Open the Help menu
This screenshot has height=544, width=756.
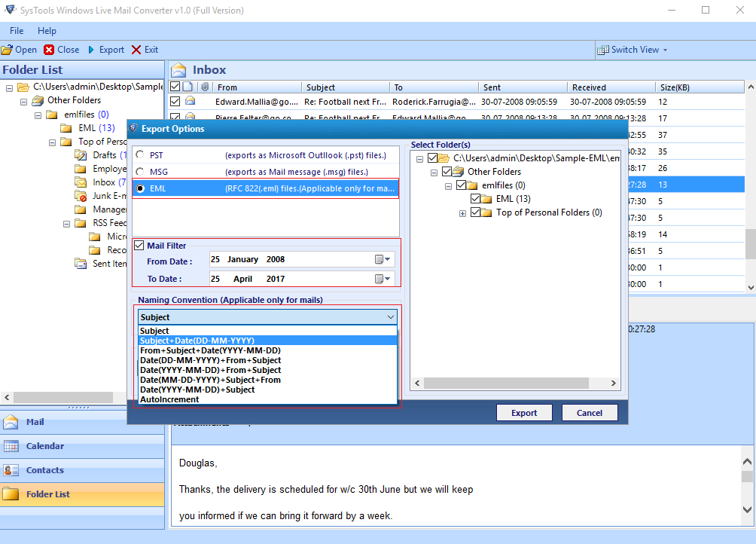47,31
